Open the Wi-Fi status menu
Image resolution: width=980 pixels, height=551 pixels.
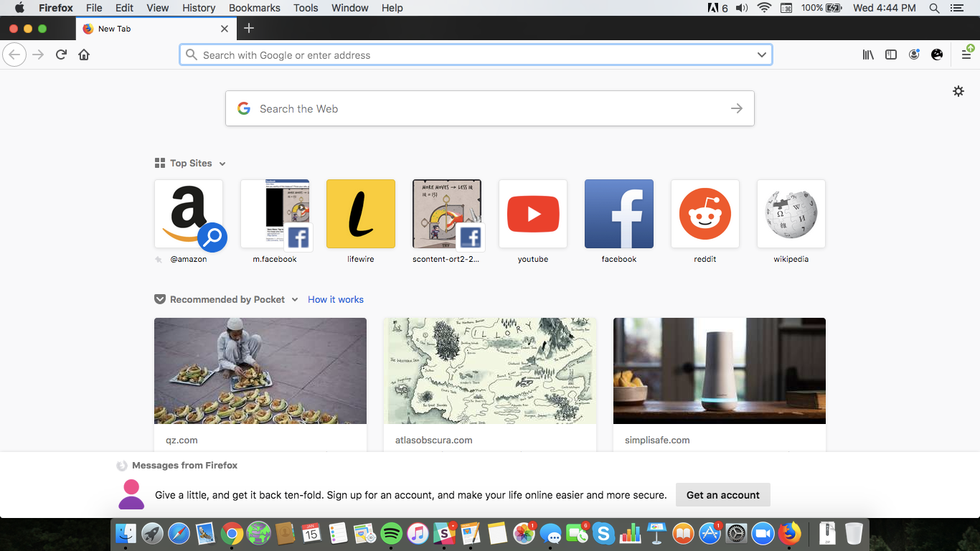pos(764,8)
